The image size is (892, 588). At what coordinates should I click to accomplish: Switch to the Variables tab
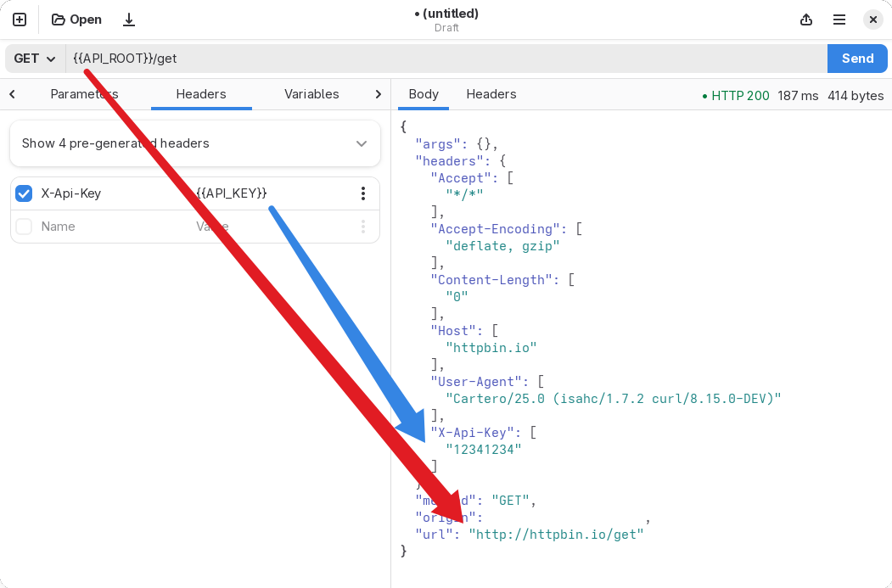click(x=311, y=94)
